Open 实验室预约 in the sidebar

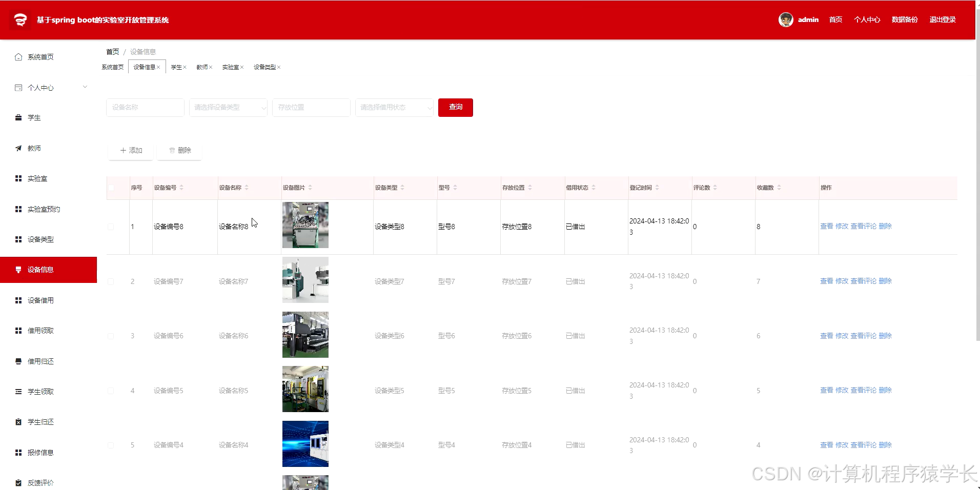(x=43, y=209)
